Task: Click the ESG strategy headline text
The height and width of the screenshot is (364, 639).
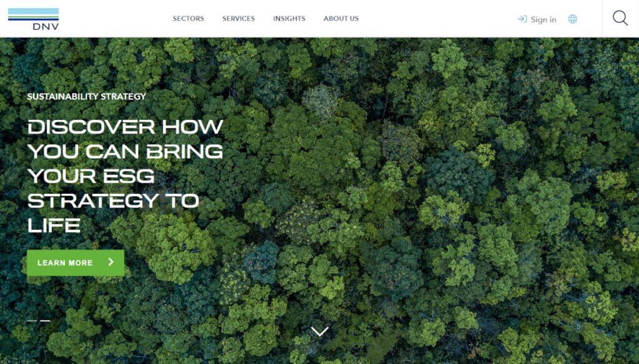Action: 125,176
